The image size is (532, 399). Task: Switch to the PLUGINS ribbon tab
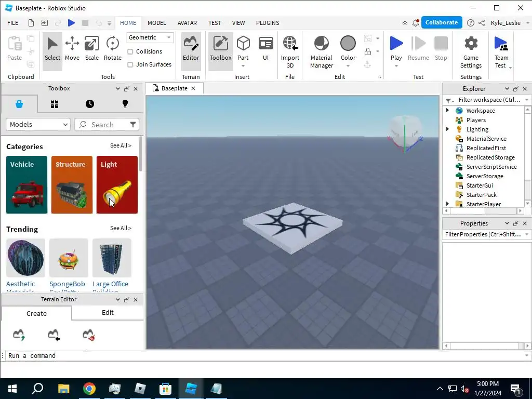(268, 23)
